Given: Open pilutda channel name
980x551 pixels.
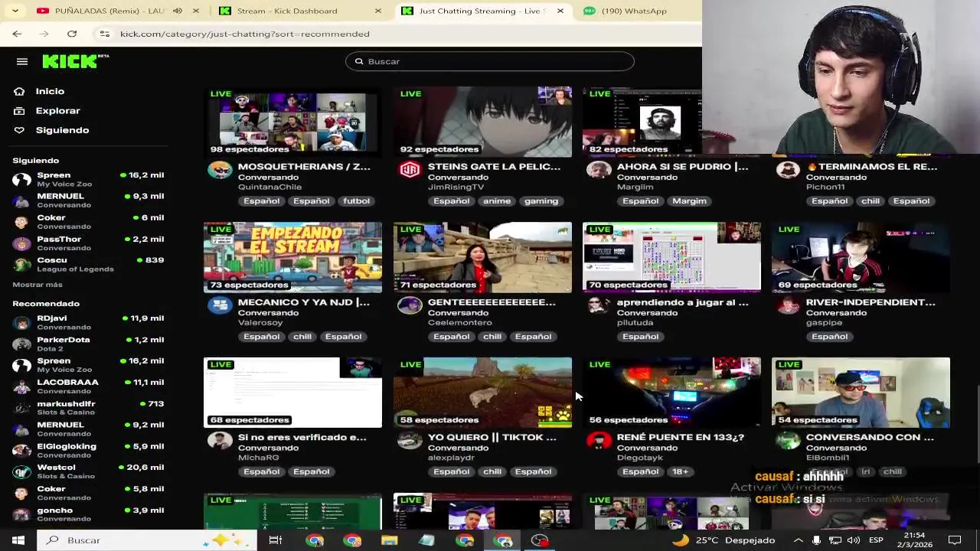Looking at the screenshot, I should tap(635, 323).
